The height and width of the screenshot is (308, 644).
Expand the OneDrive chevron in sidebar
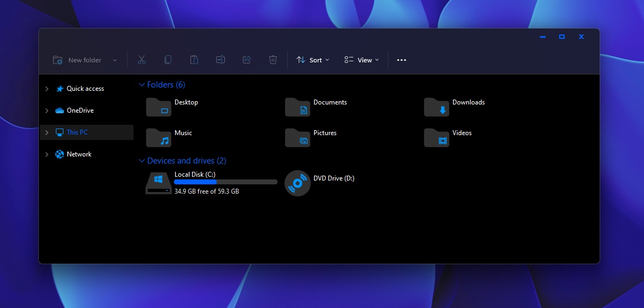[47, 111]
